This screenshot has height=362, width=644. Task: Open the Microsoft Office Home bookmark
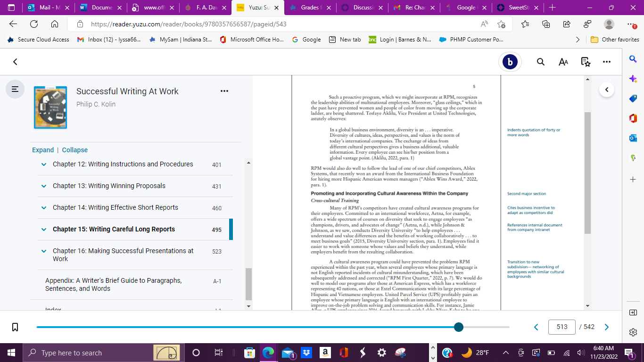252,40
